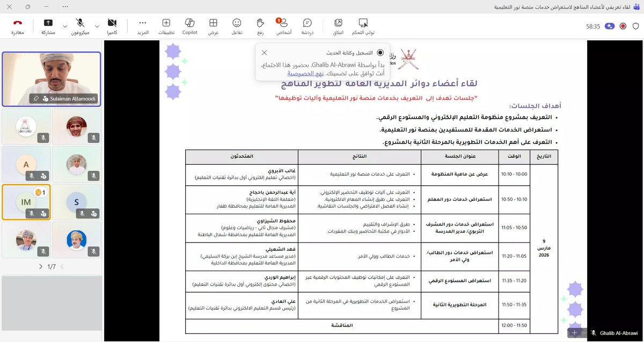Open the Share (مشاركة) screen option

pyautogui.click(x=48, y=26)
